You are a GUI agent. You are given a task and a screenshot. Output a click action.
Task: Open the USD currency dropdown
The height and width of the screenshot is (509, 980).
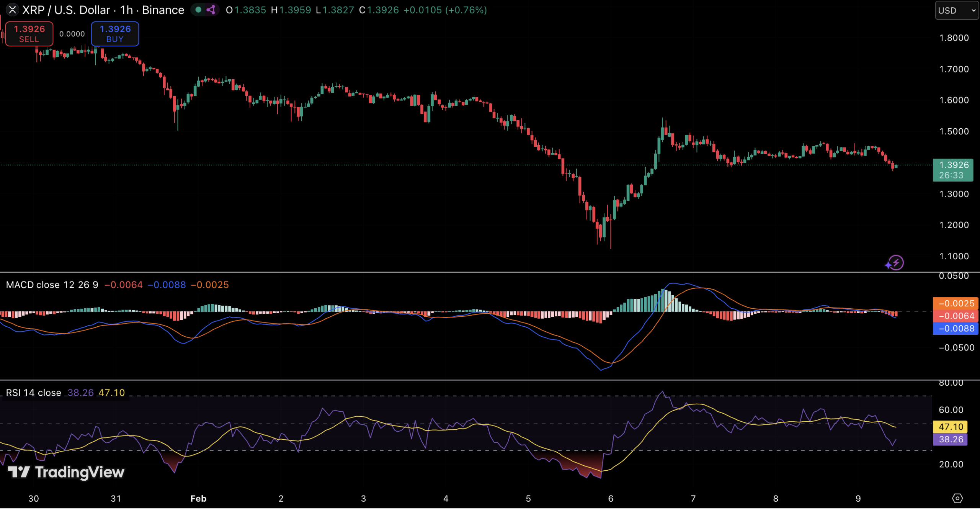(x=956, y=10)
